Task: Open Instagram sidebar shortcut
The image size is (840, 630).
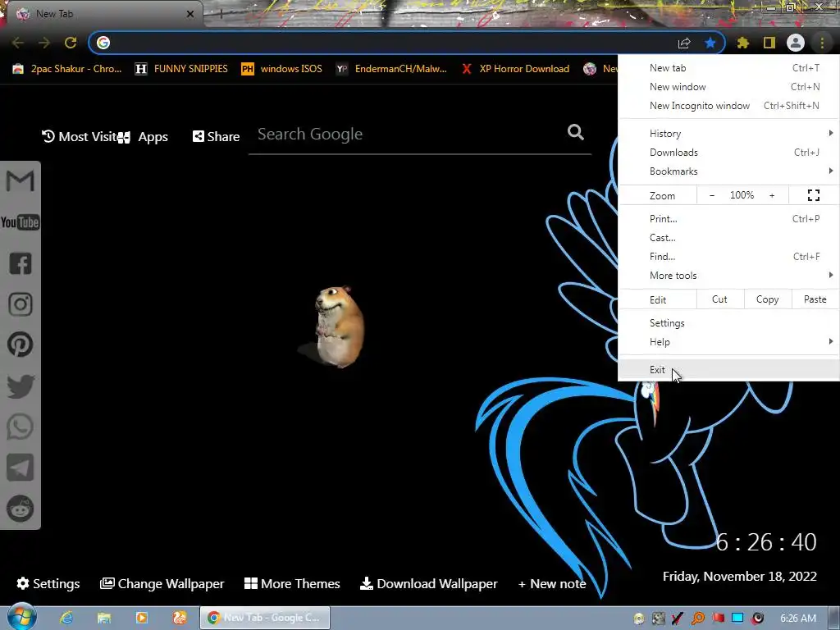Action: [x=21, y=304]
